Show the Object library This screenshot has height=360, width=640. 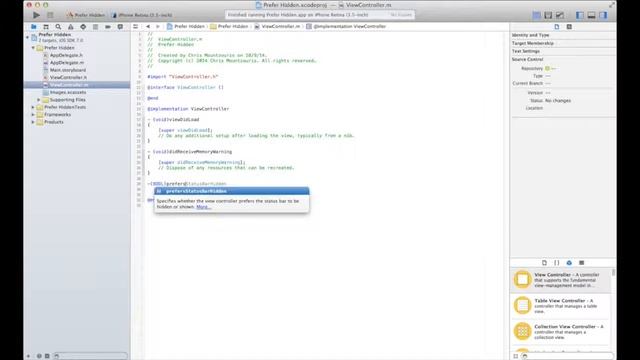(569, 263)
